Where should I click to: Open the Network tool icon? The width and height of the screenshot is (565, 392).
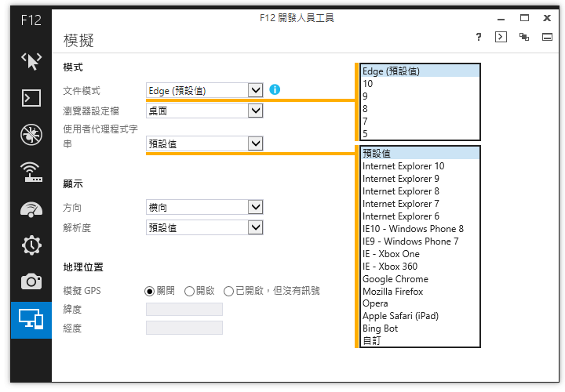(31, 172)
